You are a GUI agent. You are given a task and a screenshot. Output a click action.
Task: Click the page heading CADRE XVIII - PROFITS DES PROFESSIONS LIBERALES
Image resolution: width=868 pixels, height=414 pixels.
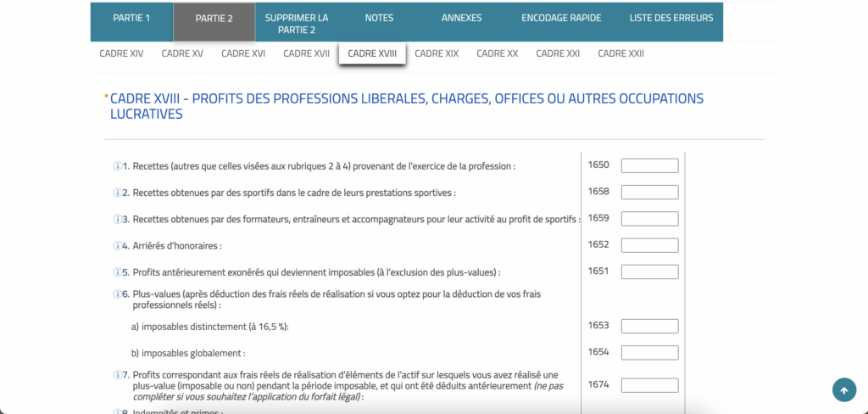tap(407, 106)
